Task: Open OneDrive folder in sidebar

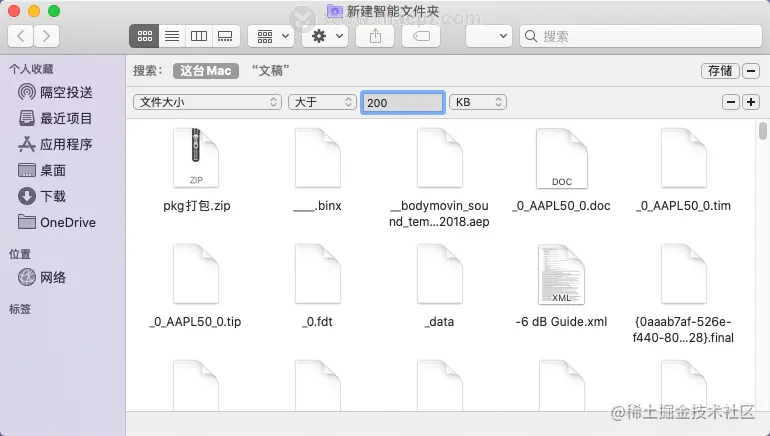Action: tap(56, 222)
